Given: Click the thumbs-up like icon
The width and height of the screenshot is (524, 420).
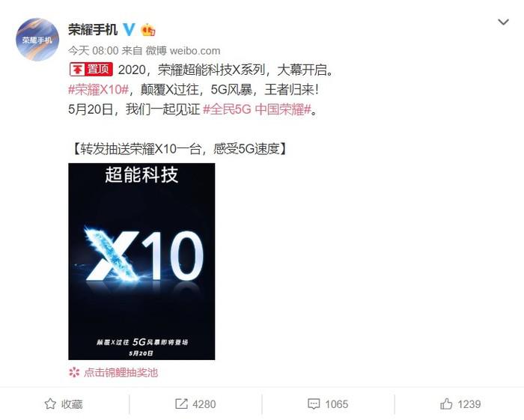Looking at the screenshot, I should 446,404.
